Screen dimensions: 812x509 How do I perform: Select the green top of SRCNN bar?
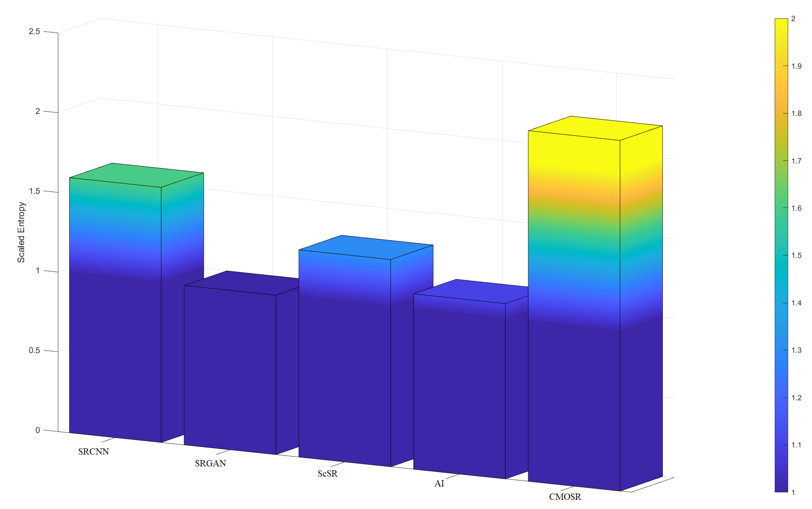point(137,175)
